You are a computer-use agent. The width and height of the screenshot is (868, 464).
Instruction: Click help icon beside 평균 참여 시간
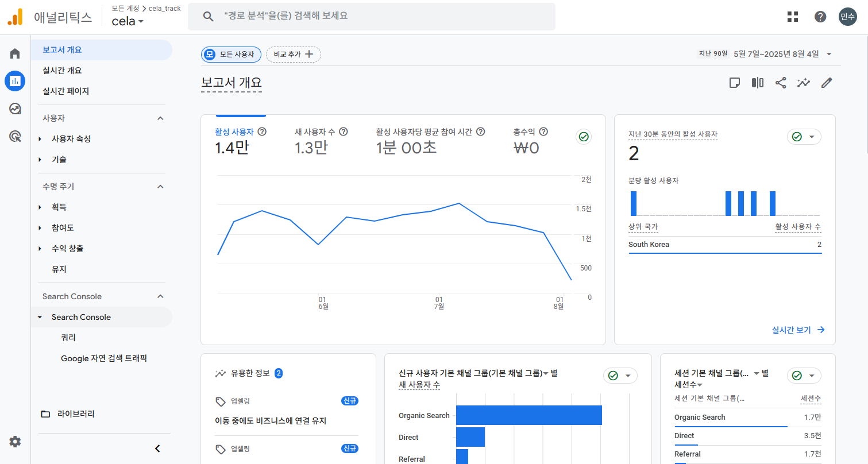[x=481, y=132]
